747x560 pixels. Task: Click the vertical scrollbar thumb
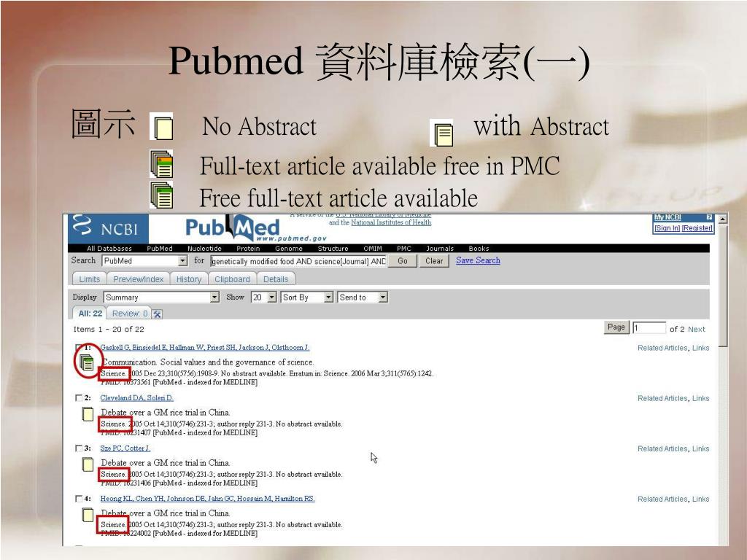click(x=723, y=286)
